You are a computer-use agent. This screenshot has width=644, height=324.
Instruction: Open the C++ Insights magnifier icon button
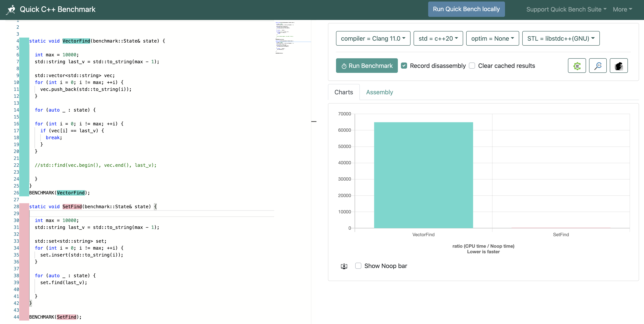[x=598, y=66]
